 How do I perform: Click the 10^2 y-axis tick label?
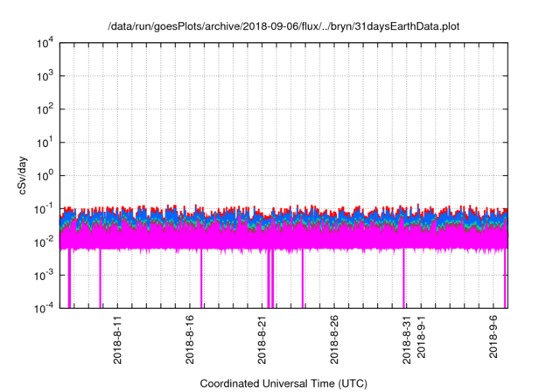(x=45, y=109)
